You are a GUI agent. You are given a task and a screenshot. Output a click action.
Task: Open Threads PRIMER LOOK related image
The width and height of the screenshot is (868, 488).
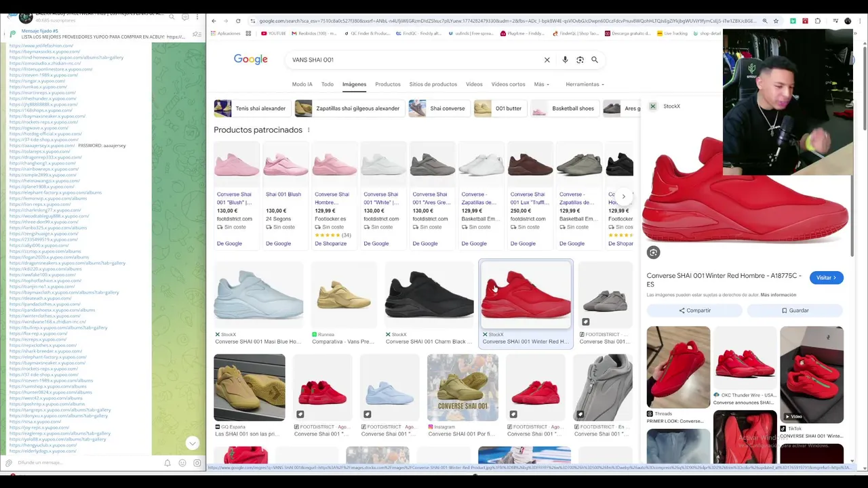[678, 375]
